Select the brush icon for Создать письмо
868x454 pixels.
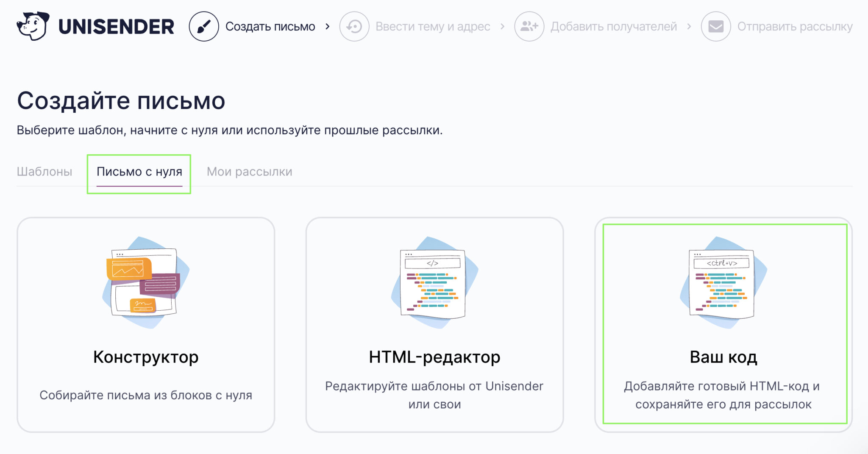click(x=203, y=26)
